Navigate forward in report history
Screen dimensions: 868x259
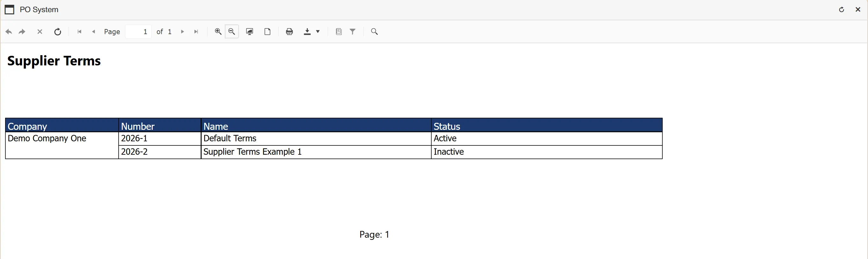[22, 32]
